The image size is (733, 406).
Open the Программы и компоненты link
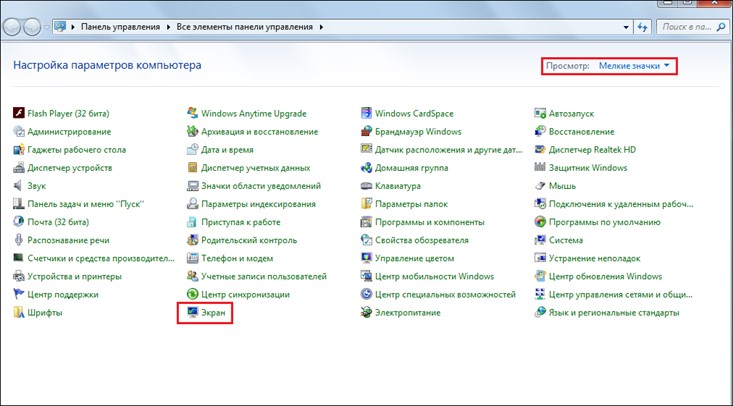coord(430,222)
